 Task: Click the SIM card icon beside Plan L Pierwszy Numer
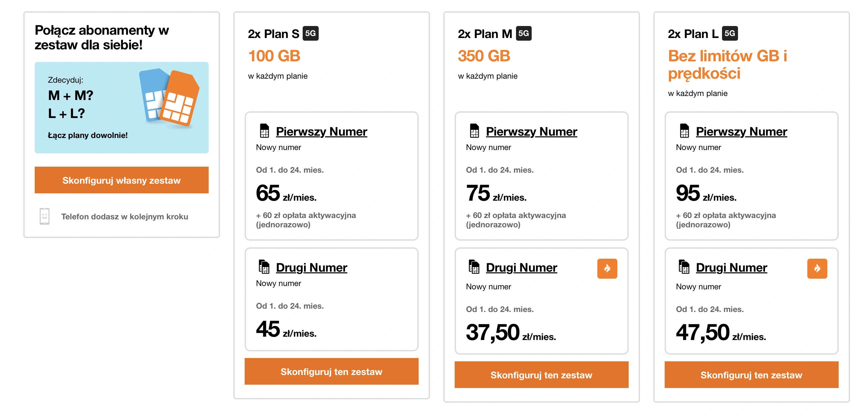pyautogui.click(x=684, y=131)
